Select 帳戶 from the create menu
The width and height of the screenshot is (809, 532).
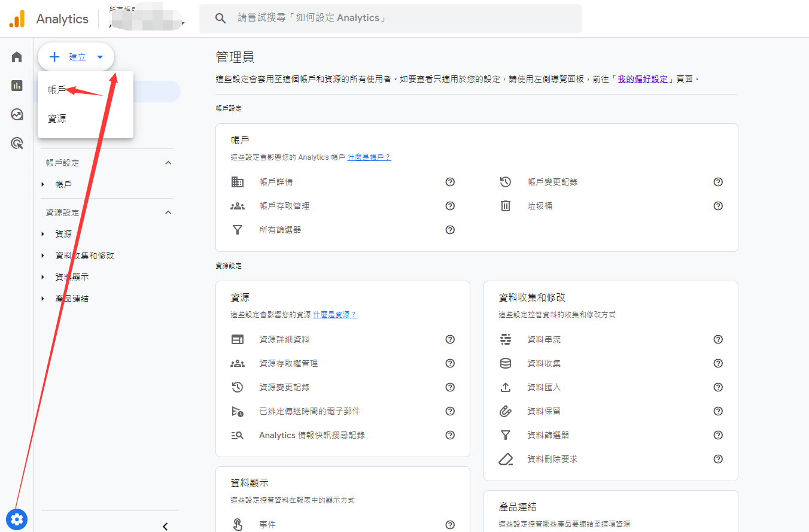tap(57, 90)
